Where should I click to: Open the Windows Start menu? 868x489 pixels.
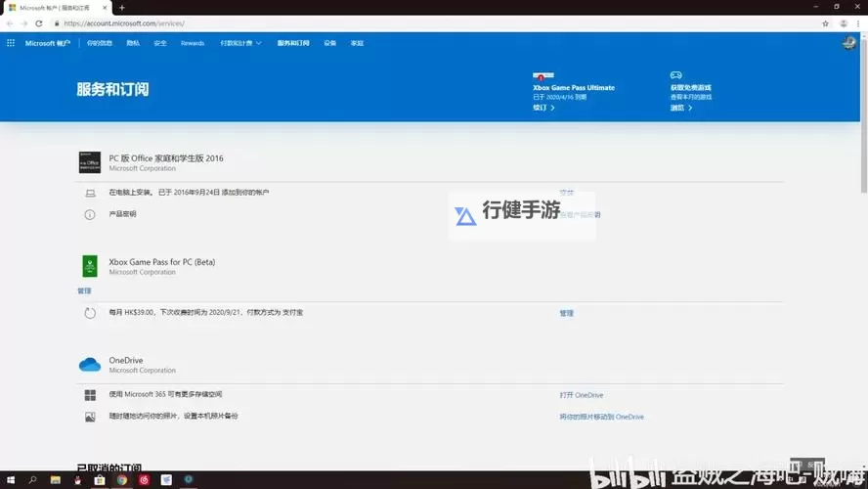(11, 480)
